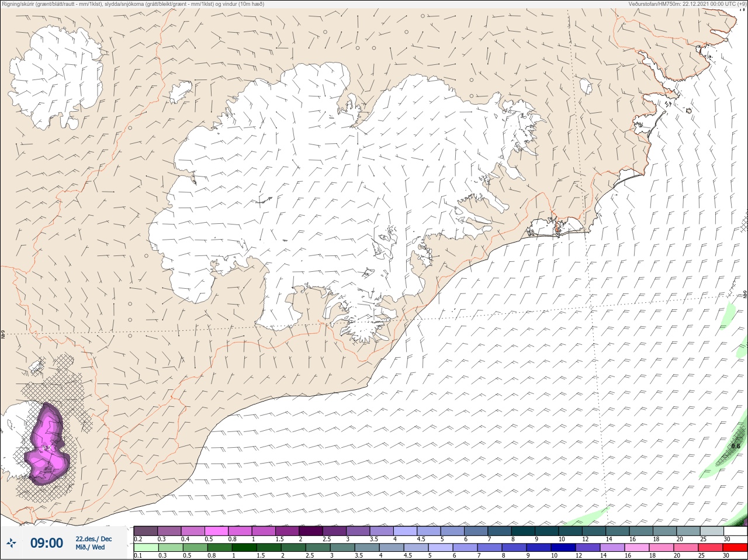Select pink lower legend swatch starting at 18
Screen dimensions: 748x560
pyautogui.click(x=662, y=548)
